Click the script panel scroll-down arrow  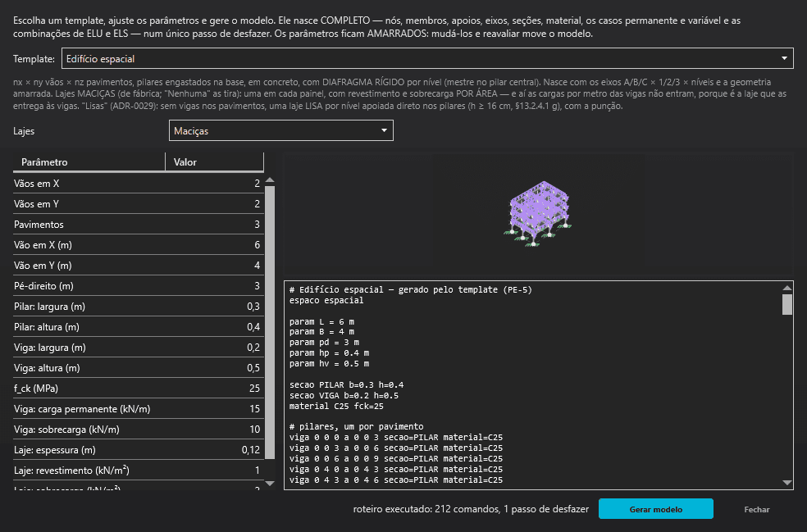point(787,483)
